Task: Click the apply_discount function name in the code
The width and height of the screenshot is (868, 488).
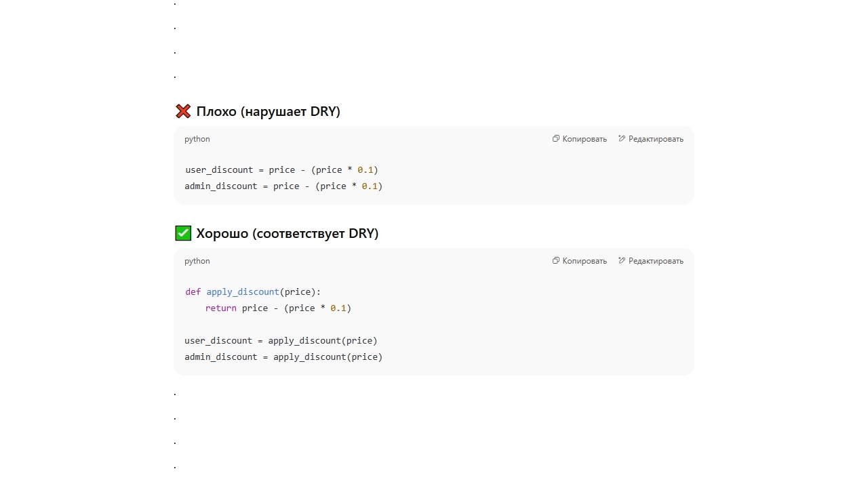Action: [x=242, y=291]
